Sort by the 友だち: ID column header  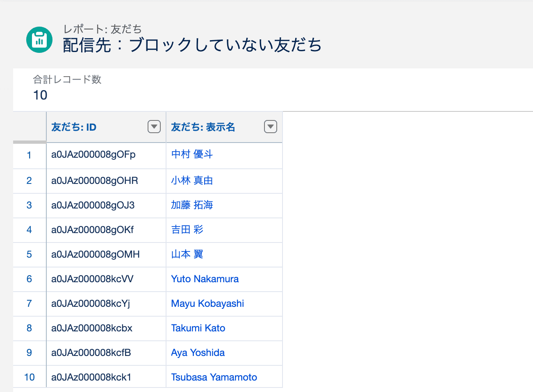click(74, 127)
